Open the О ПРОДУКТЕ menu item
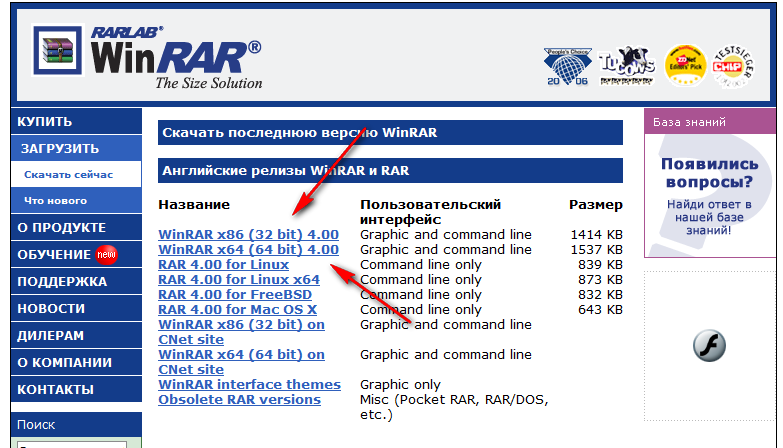 tap(76, 227)
